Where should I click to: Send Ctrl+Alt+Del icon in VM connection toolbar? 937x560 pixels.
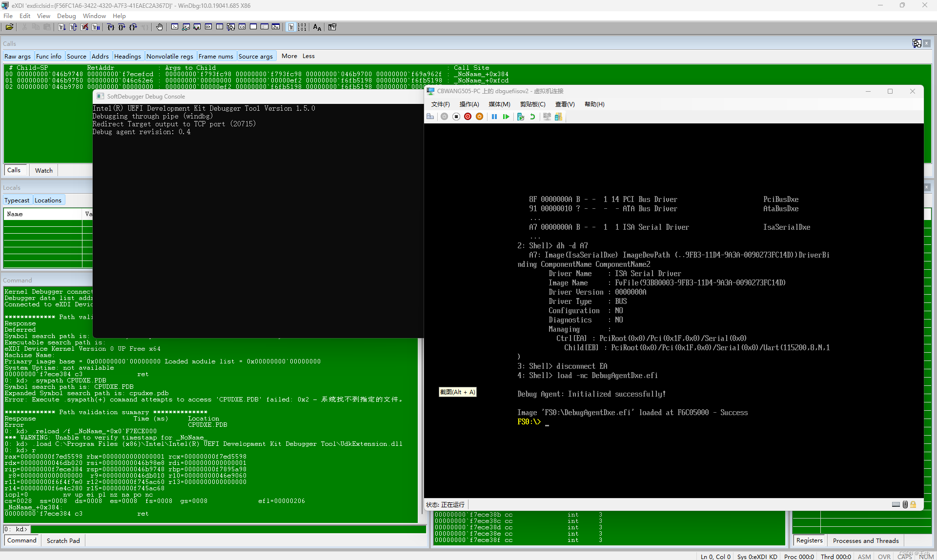(x=430, y=117)
